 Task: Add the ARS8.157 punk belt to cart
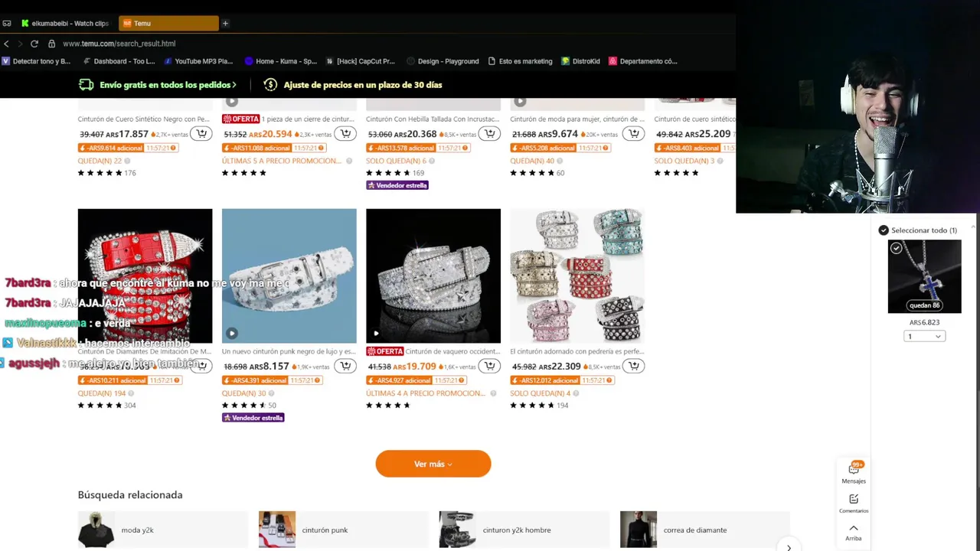[345, 367]
